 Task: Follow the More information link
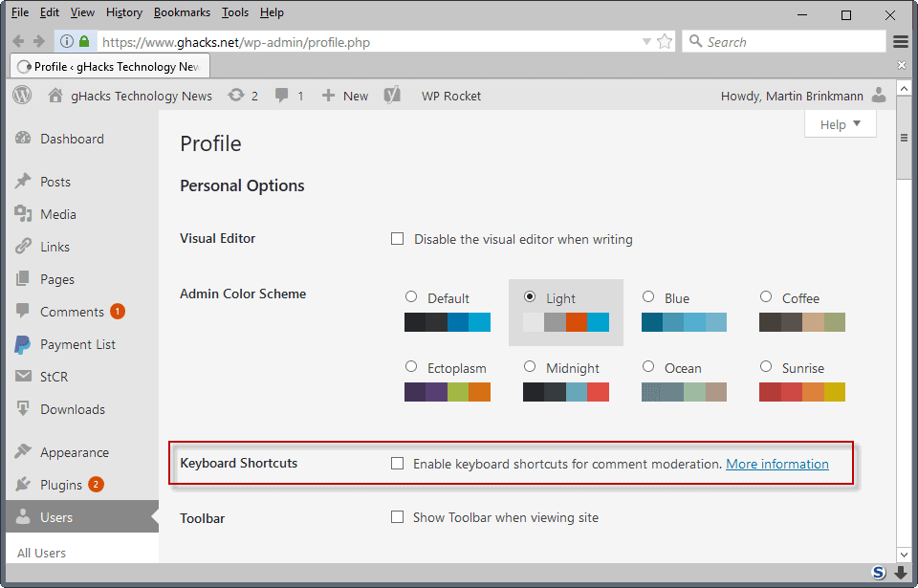(776, 464)
